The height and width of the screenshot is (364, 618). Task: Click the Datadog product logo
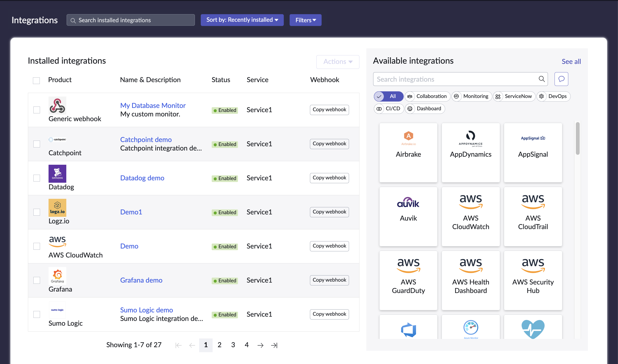[x=57, y=173]
